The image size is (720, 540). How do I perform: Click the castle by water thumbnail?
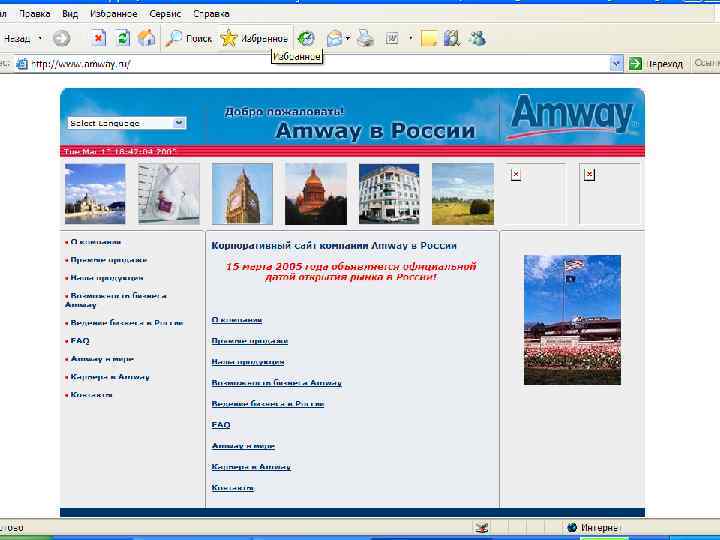tap(95, 194)
